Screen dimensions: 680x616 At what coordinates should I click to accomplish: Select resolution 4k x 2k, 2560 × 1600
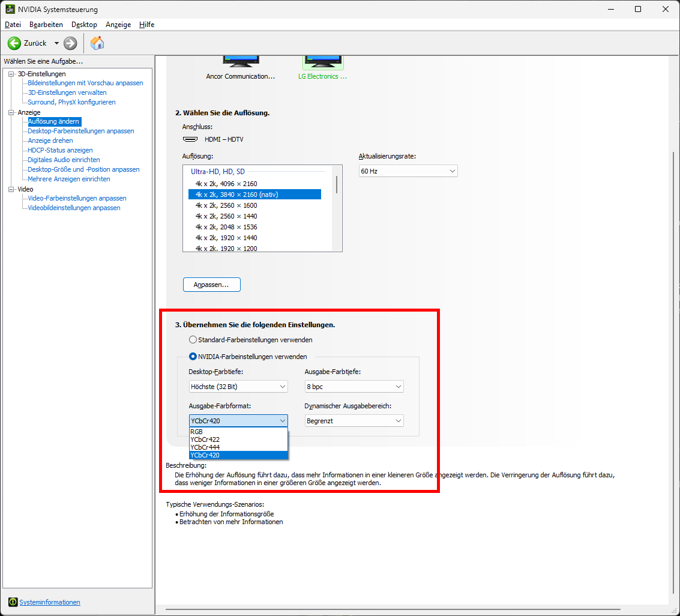tap(254, 205)
